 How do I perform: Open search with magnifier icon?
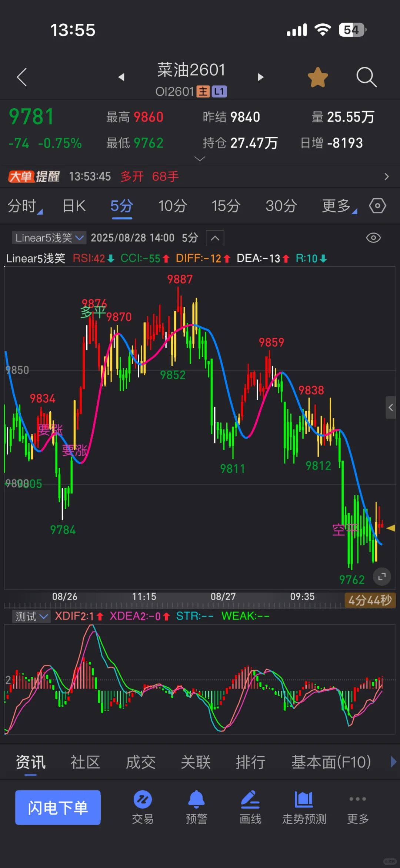(366, 77)
